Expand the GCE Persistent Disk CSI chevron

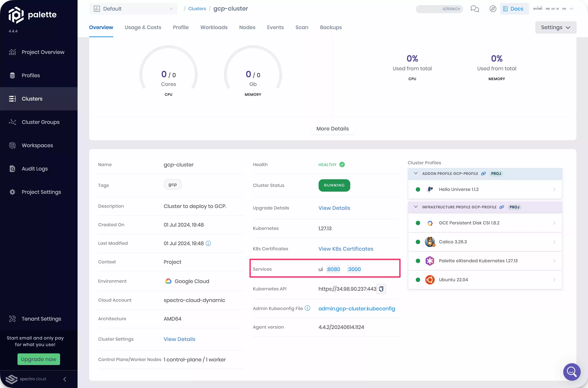554,223
